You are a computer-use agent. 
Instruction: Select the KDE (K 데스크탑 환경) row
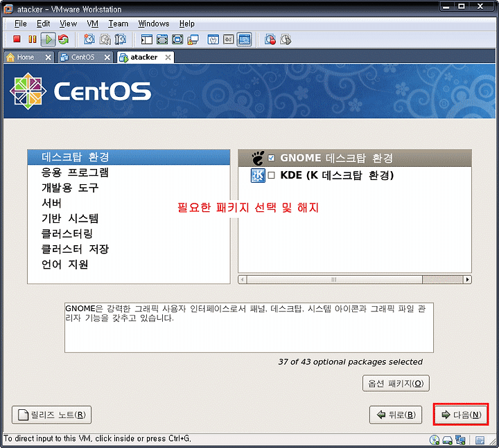click(355, 175)
